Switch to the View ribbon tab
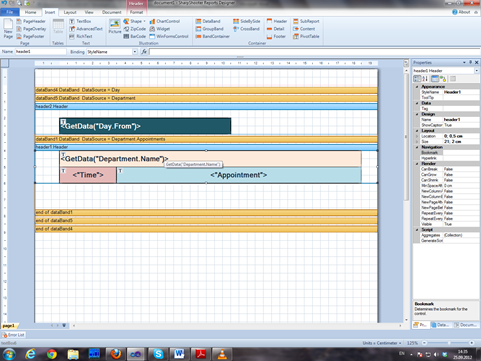481x361 pixels. click(89, 12)
